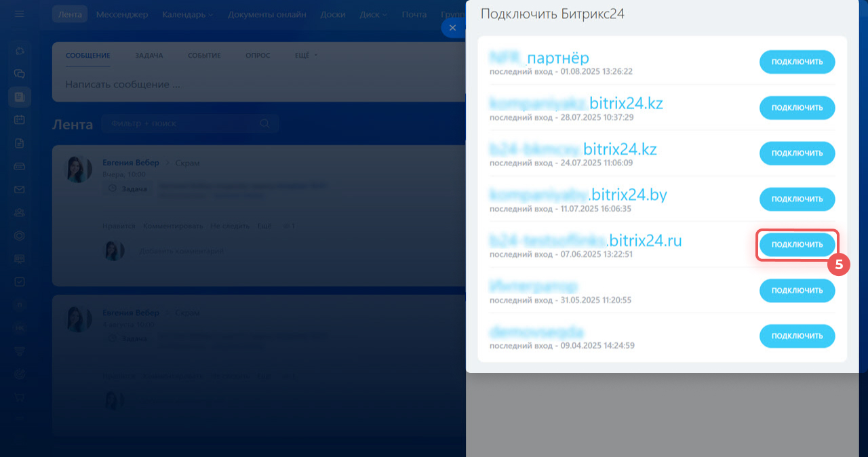Screen dimensions: 868x457
Task: Click the Подключить Битрикс24 panel title
Action: 552,14
